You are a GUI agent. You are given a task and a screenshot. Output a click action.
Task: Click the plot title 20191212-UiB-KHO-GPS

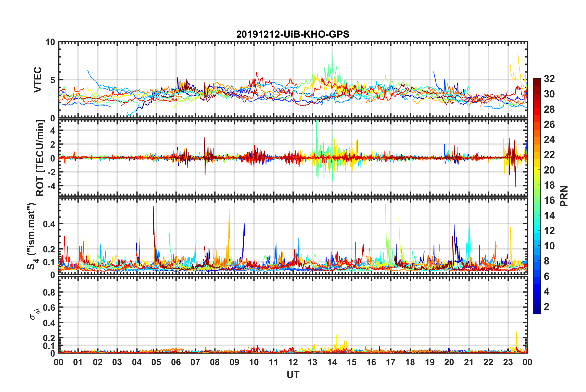pos(293,34)
